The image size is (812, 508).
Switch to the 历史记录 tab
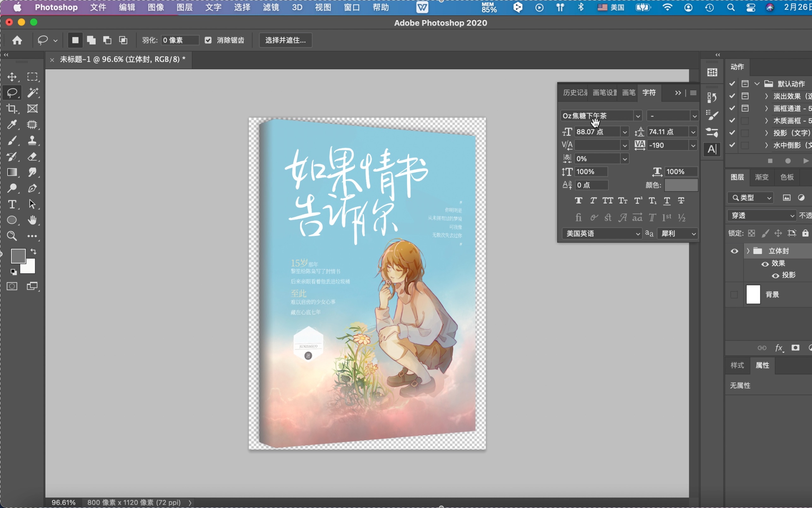tap(575, 93)
